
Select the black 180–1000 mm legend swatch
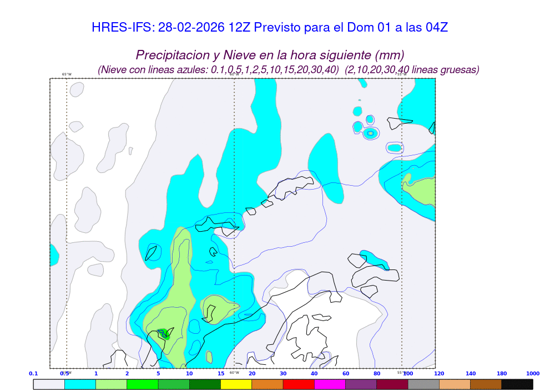click(x=517, y=384)
